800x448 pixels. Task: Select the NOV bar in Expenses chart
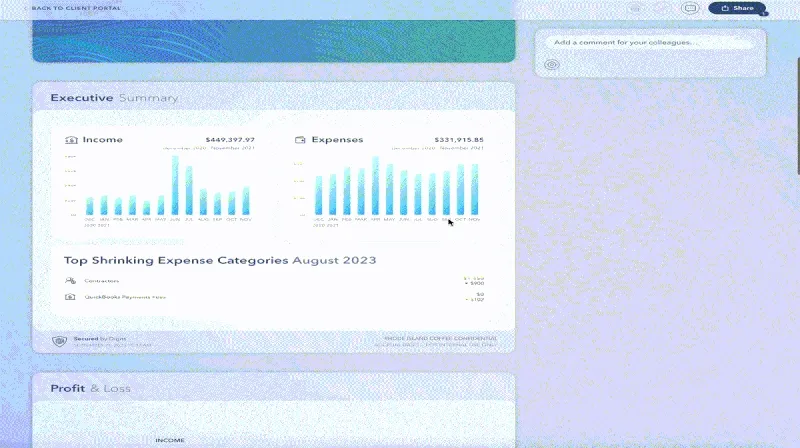(x=475, y=190)
